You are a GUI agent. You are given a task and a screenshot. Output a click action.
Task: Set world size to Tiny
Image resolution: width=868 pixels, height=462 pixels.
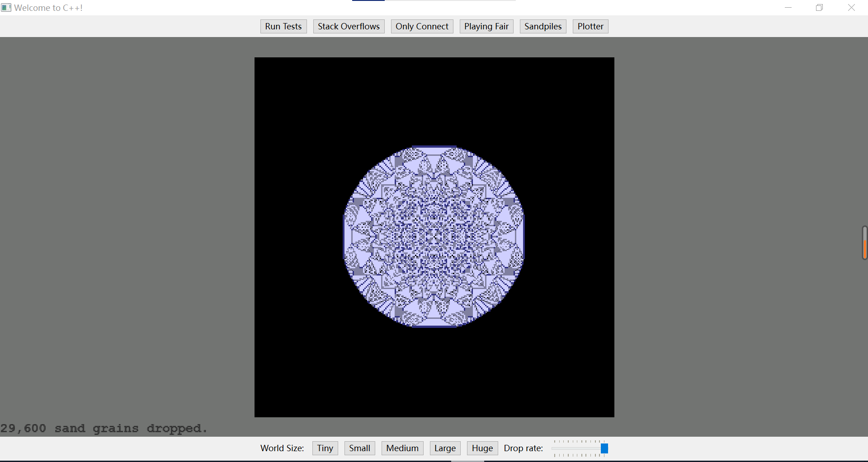325,448
